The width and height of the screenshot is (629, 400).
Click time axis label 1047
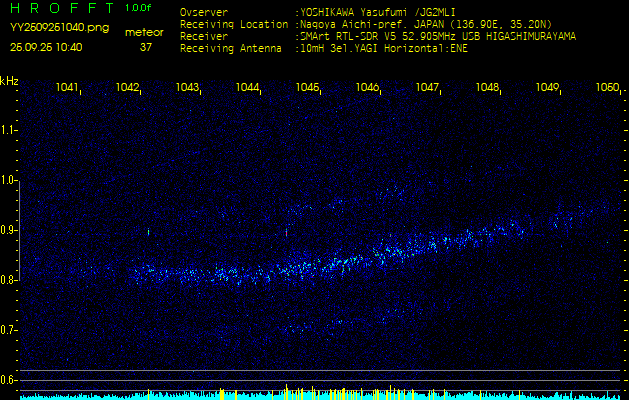tap(427, 87)
